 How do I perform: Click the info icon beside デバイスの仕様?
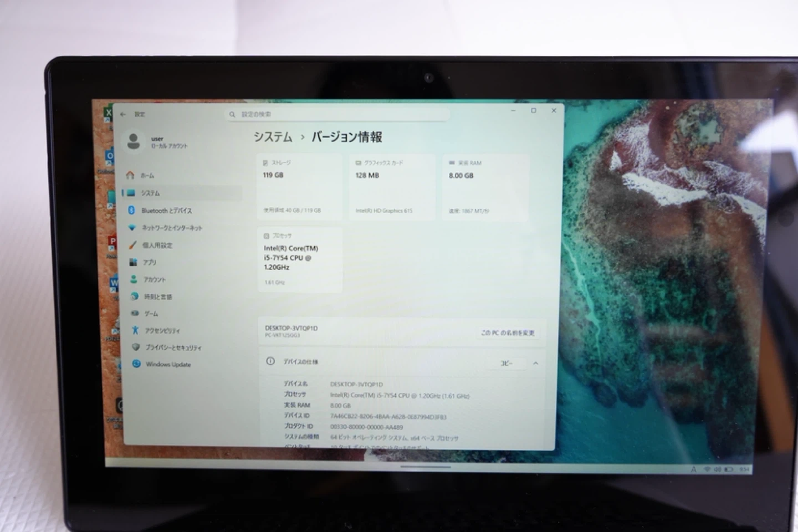(270, 361)
